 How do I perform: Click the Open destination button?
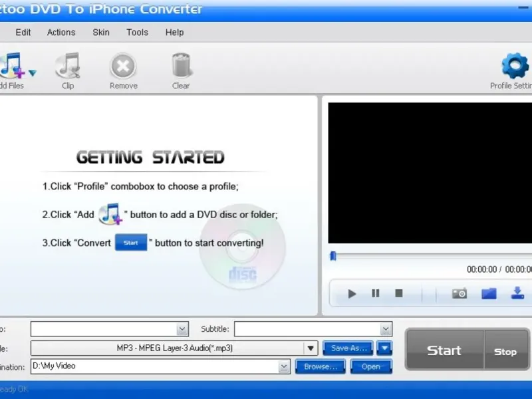pyautogui.click(x=371, y=367)
